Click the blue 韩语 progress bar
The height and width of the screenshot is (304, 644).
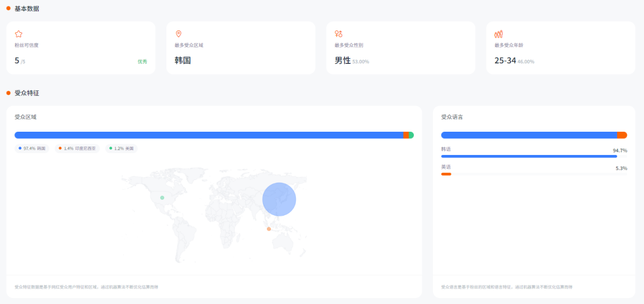[x=529, y=156]
